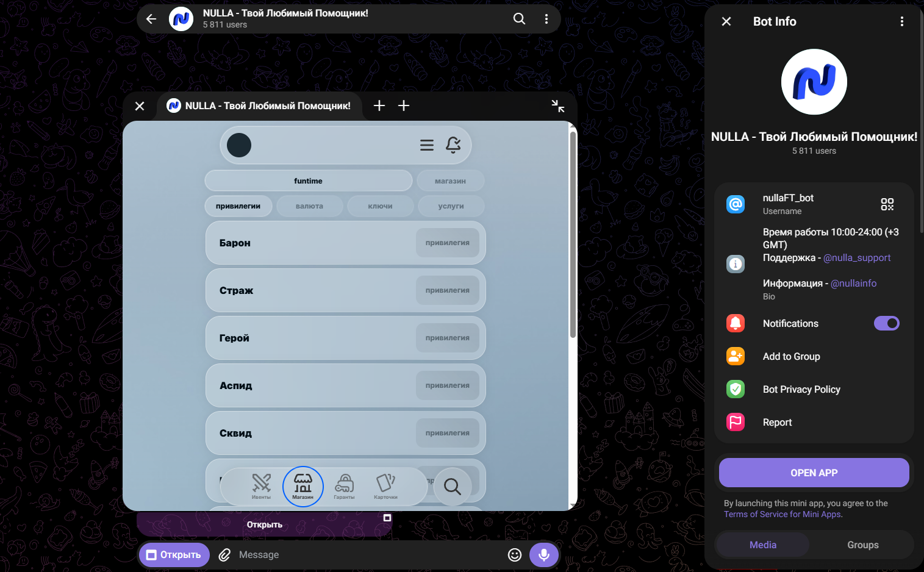Open the hamburger menu in the mini app
This screenshot has height=572, width=924.
[x=427, y=145]
